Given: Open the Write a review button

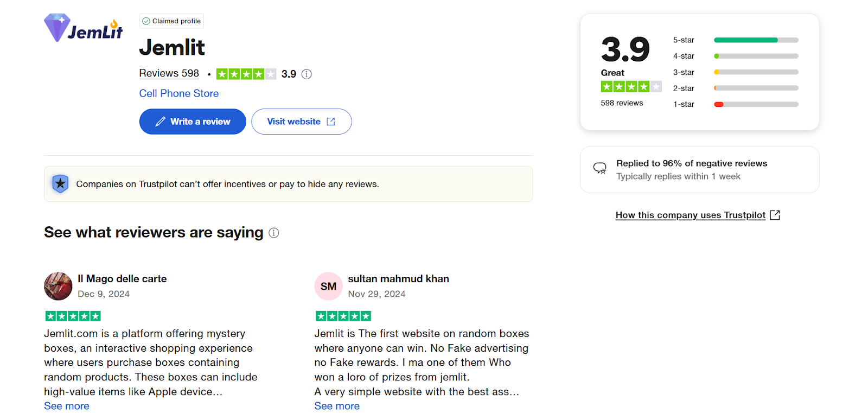Looking at the screenshot, I should [x=193, y=122].
